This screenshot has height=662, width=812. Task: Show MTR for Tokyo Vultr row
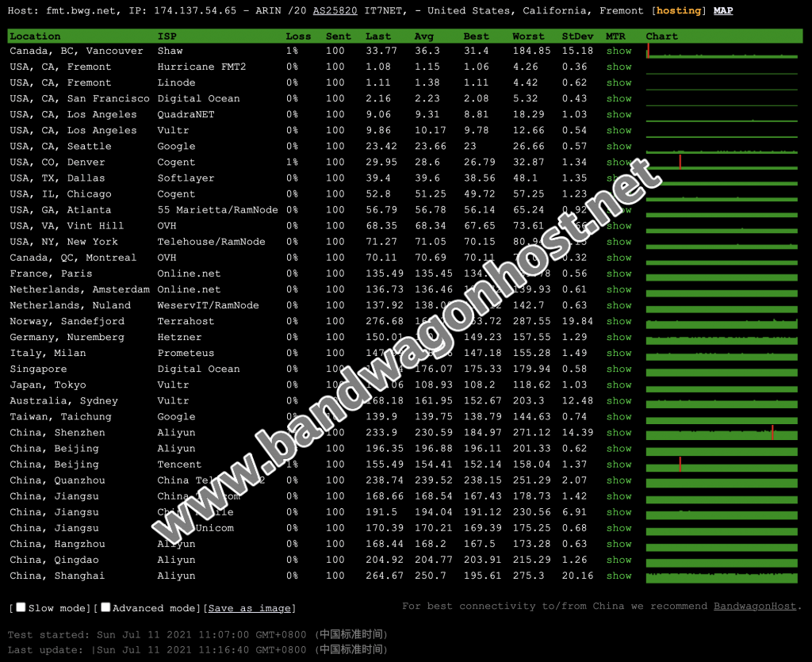619,385
